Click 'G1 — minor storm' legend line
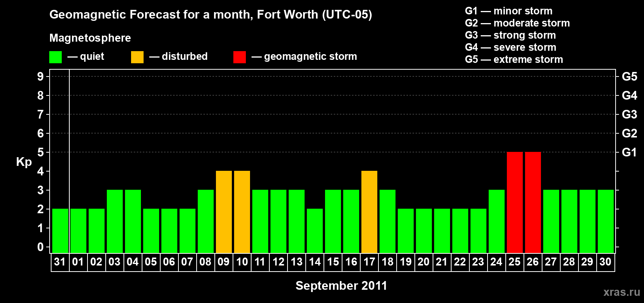 [509, 11]
